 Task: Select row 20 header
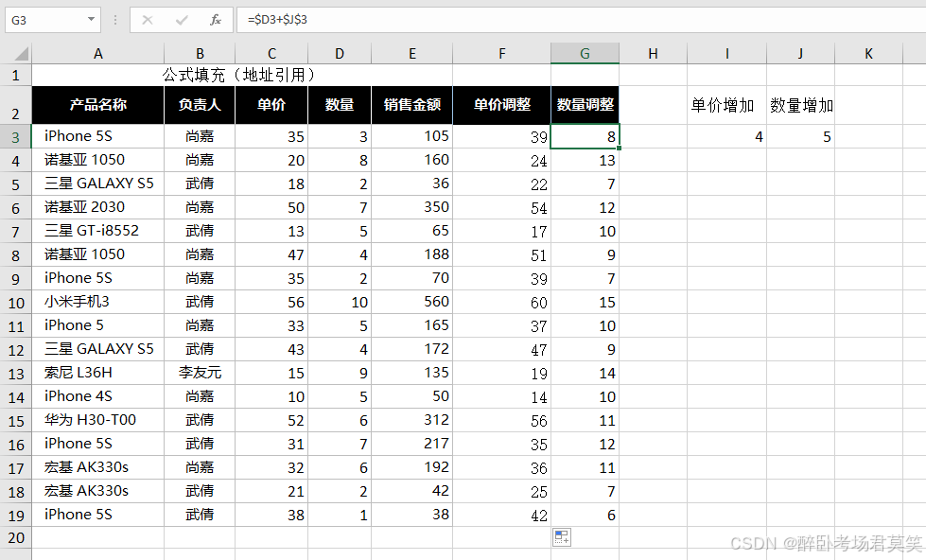[x=16, y=537]
